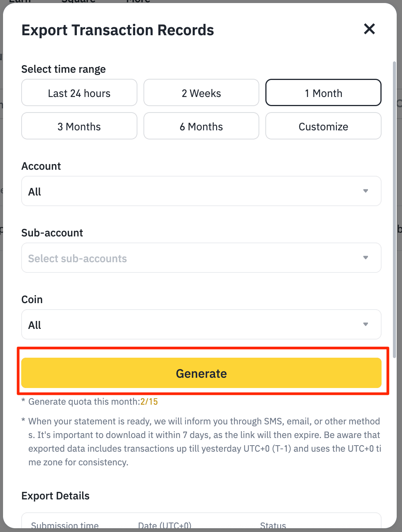This screenshot has height=532, width=402.
Task: Choose the 2 Weeks time range
Action: tap(201, 93)
